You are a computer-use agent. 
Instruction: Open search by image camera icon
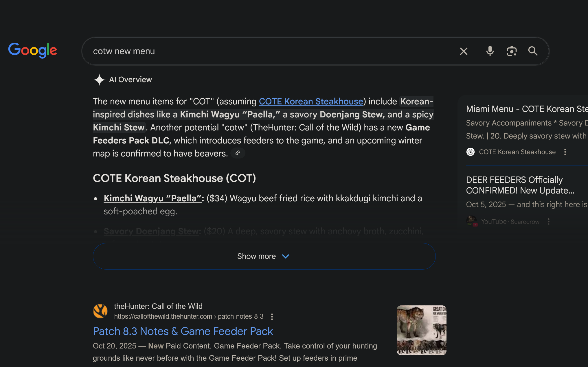[512, 51]
